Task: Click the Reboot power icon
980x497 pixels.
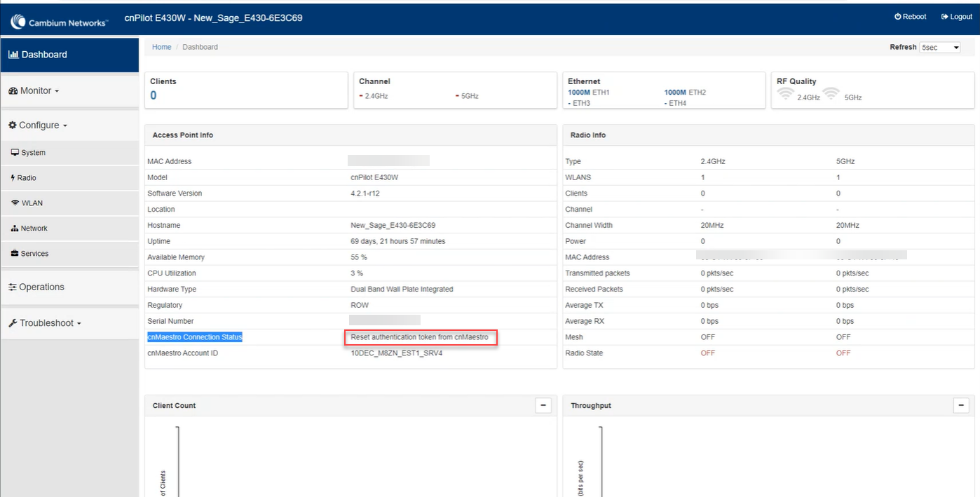Action: click(x=898, y=17)
